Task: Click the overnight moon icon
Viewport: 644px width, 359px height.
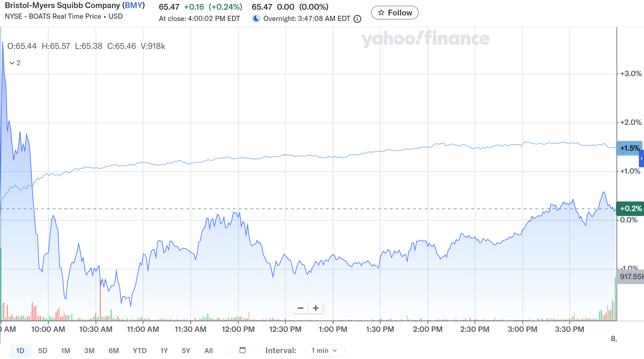Action: (x=256, y=18)
